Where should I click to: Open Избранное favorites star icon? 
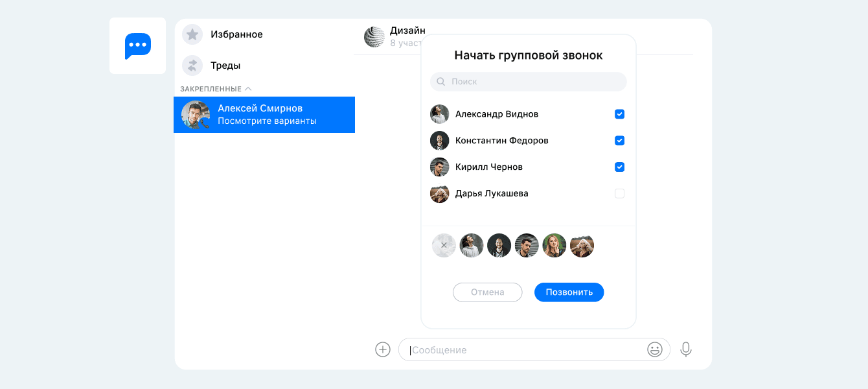tap(192, 34)
